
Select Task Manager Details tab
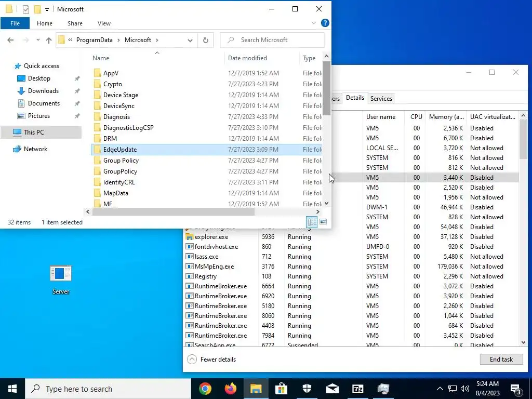pos(355,98)
